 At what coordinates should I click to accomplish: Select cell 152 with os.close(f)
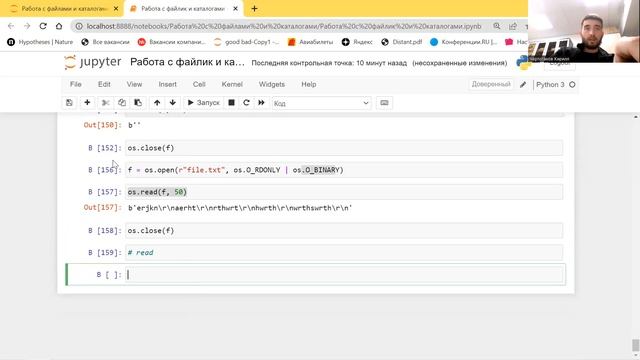pyautogui.click(x=344, y=148)
